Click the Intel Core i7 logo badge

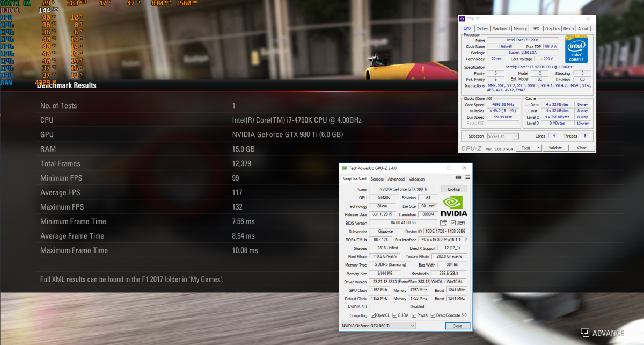[x=576, y=48]
